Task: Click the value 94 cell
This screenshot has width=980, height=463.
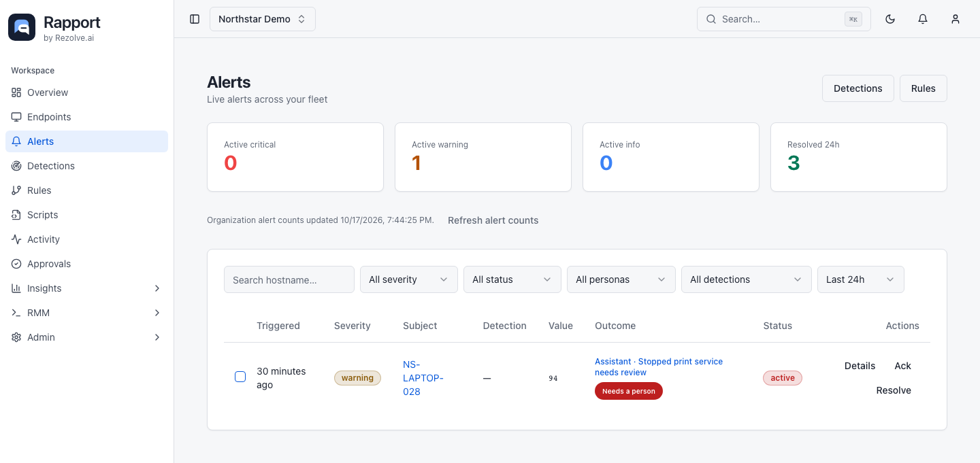Action: coord(553,378)
